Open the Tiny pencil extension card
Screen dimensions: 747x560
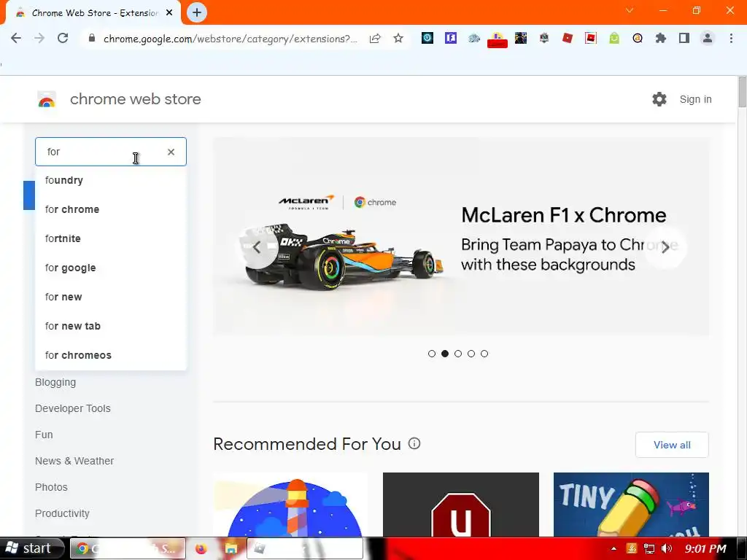631,505
